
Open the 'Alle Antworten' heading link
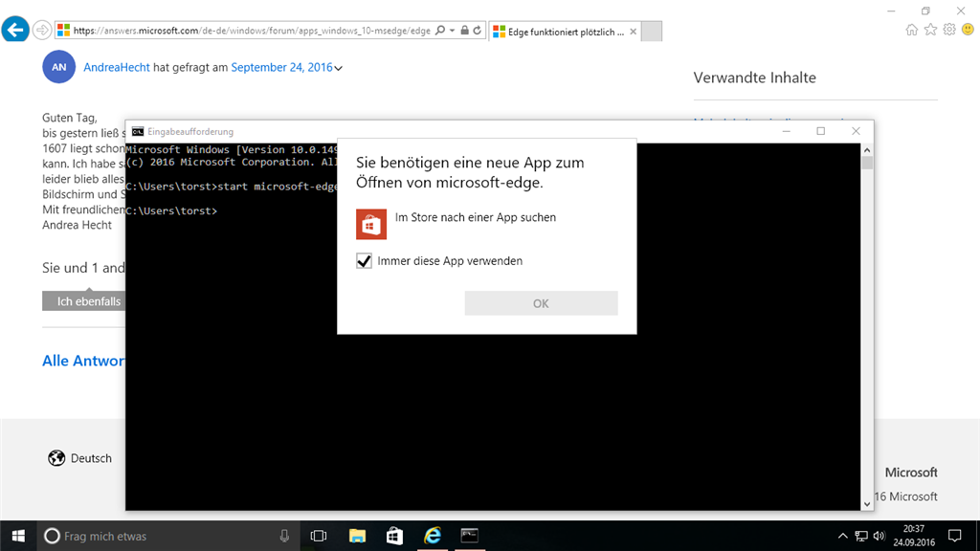[x=83, y=361]
